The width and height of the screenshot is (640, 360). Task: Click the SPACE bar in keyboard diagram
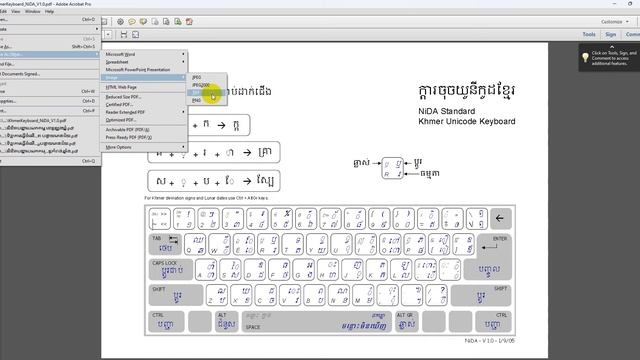pos(316,322)
